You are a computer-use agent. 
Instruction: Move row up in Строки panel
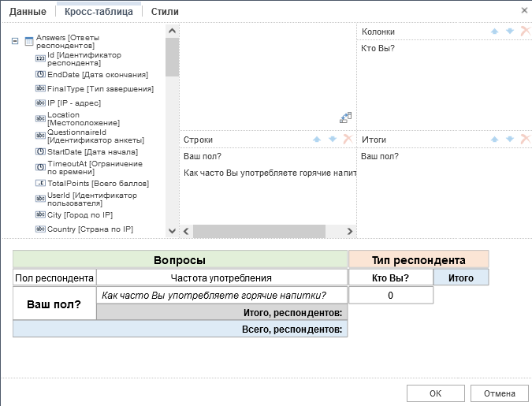tap(318, 140)
